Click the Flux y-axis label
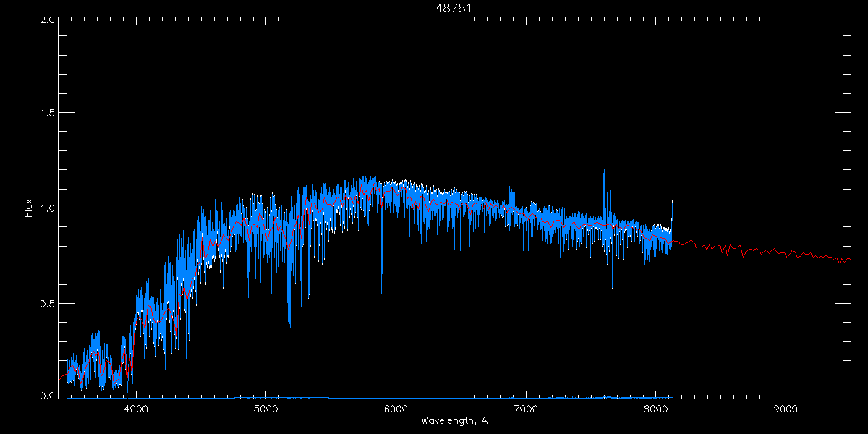Viewport: 868px width, 434px height. coord(29,208)
